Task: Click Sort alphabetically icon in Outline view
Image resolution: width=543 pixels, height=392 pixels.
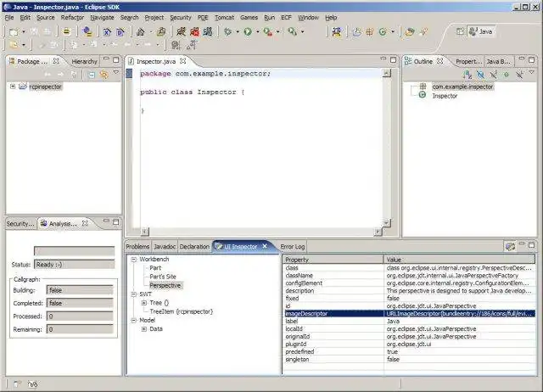Action: point(467,74)
